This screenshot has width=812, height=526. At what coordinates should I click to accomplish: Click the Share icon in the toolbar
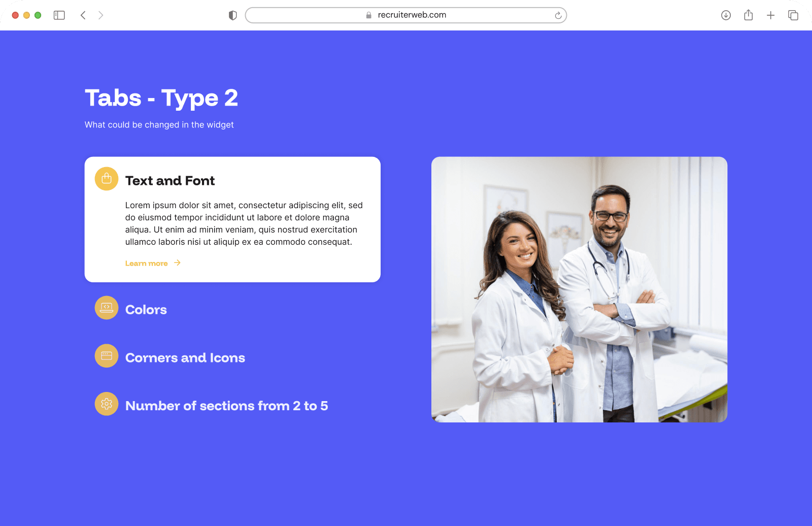coord(748,15)
